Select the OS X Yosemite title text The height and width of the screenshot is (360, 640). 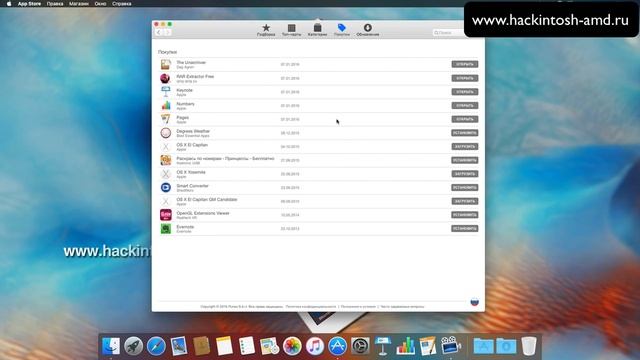191,172
